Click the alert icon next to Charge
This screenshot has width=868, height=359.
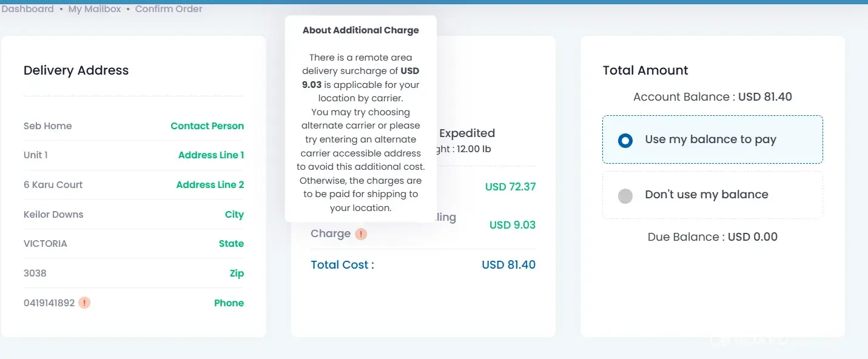tap(361, 233)
